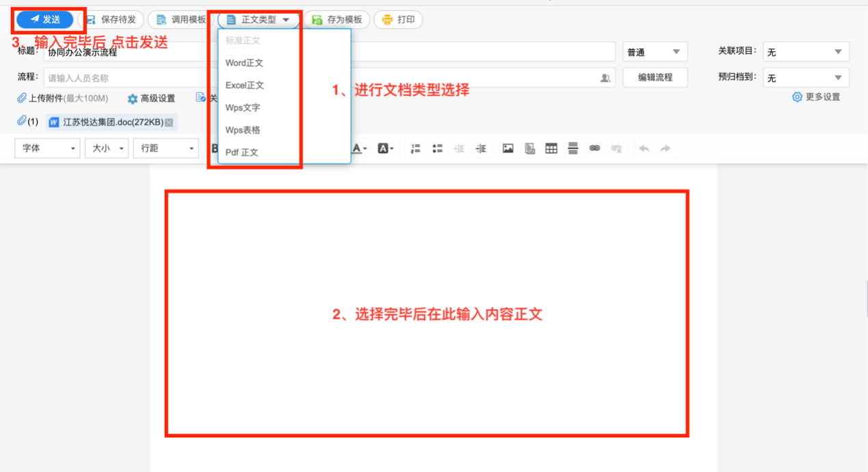Remove hyperlink with the broken chain icon

[x=616, y=148]
